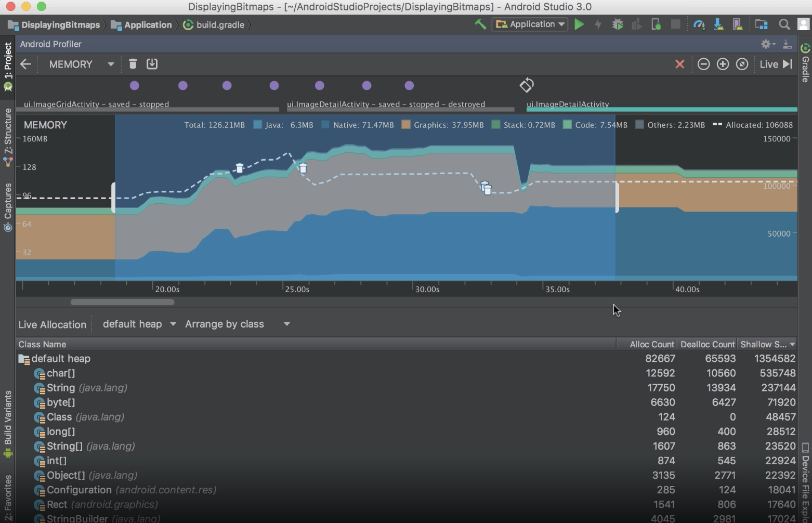Click the ui.ImageDetailActivity active activity label
This screenshot has height=523, width=812.
[568, 104]
